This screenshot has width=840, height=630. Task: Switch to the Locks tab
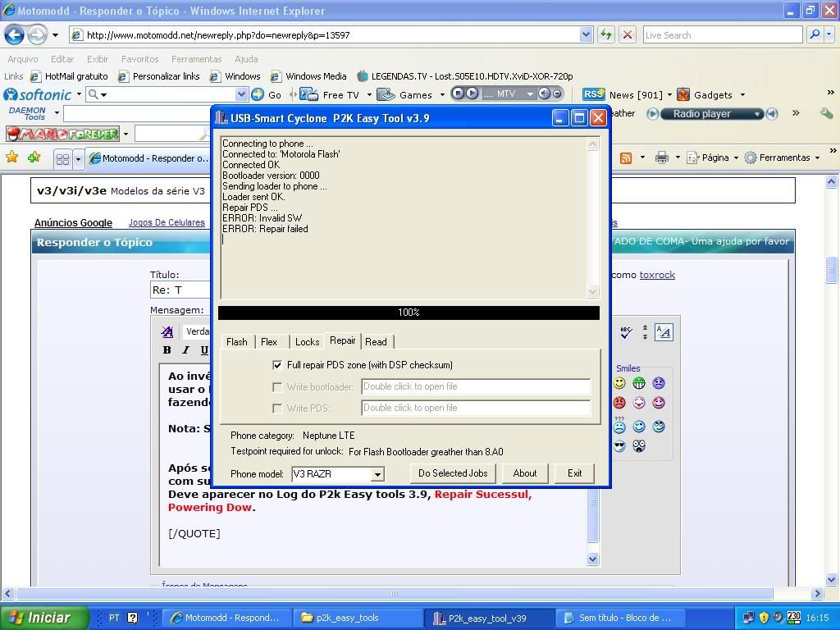307,342
